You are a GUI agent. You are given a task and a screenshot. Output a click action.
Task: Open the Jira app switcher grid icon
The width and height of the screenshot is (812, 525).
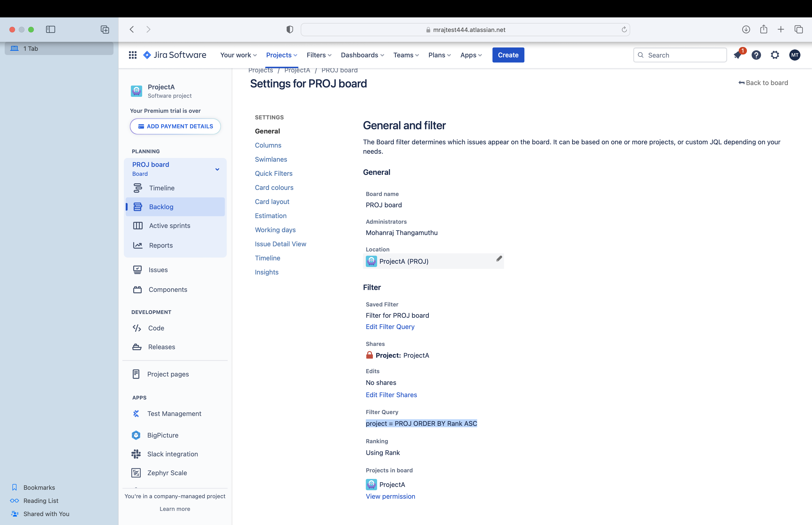(133, 55)
